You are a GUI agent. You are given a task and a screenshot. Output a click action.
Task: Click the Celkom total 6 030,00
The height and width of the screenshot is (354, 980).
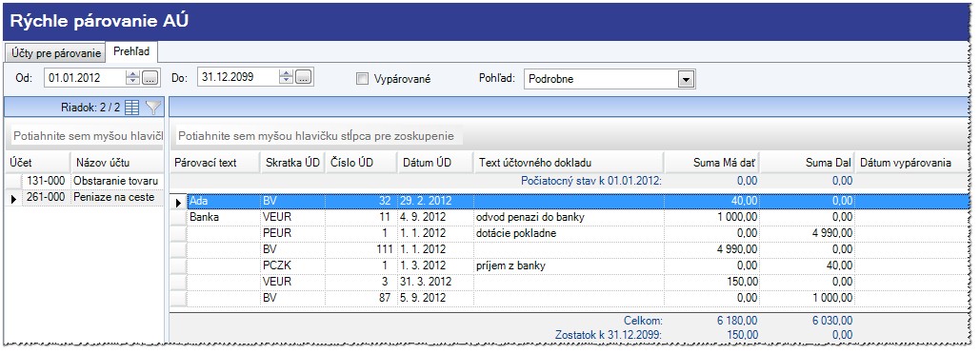831,321
